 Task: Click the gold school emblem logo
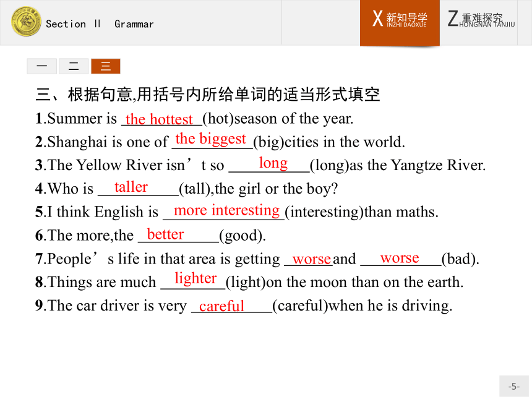(x=26, y=22)
